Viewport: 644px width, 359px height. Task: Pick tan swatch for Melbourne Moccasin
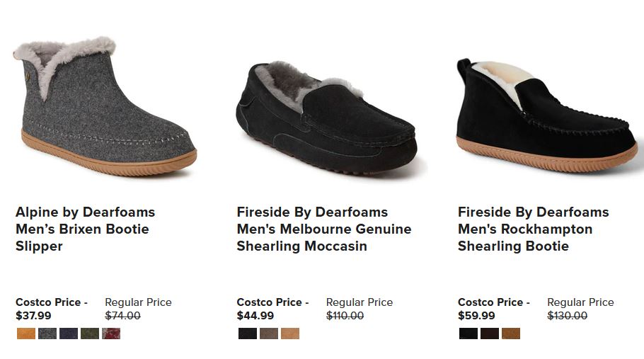coord(290,334)
